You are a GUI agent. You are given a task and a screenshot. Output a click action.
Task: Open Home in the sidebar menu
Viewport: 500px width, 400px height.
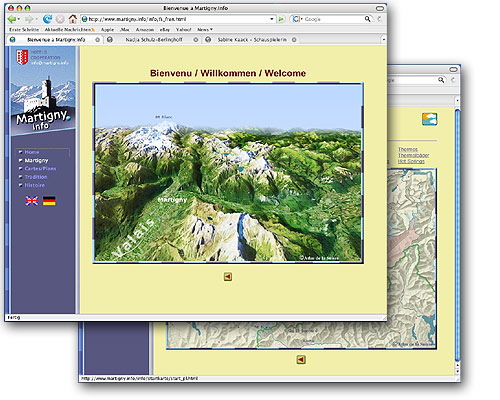[32, 152]
